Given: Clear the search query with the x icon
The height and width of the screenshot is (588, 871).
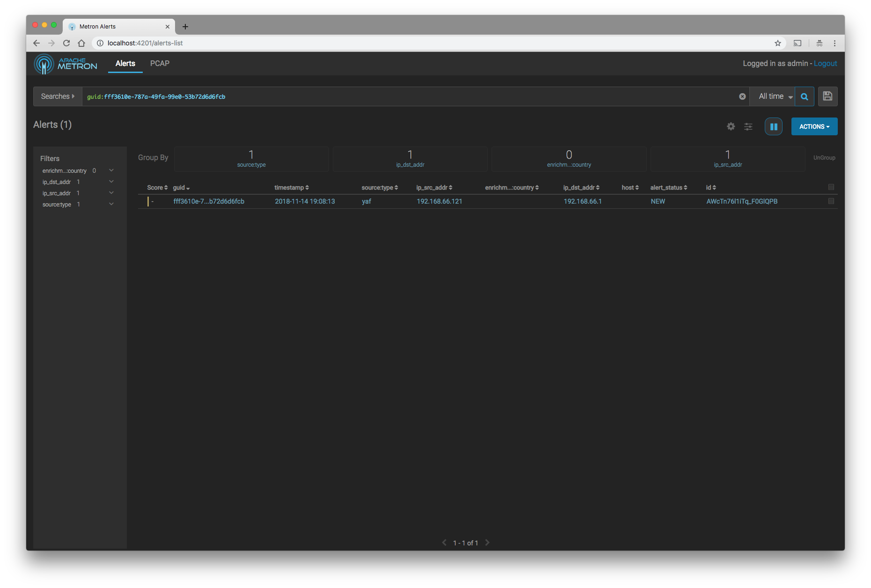Looking at the screenshot, I should coord(742,96).
